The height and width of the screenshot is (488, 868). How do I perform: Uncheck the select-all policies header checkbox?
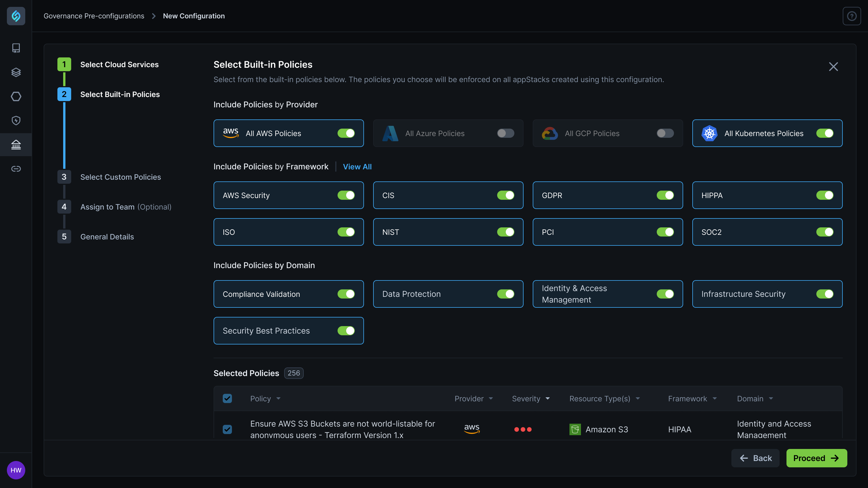(x=227, y=398)
